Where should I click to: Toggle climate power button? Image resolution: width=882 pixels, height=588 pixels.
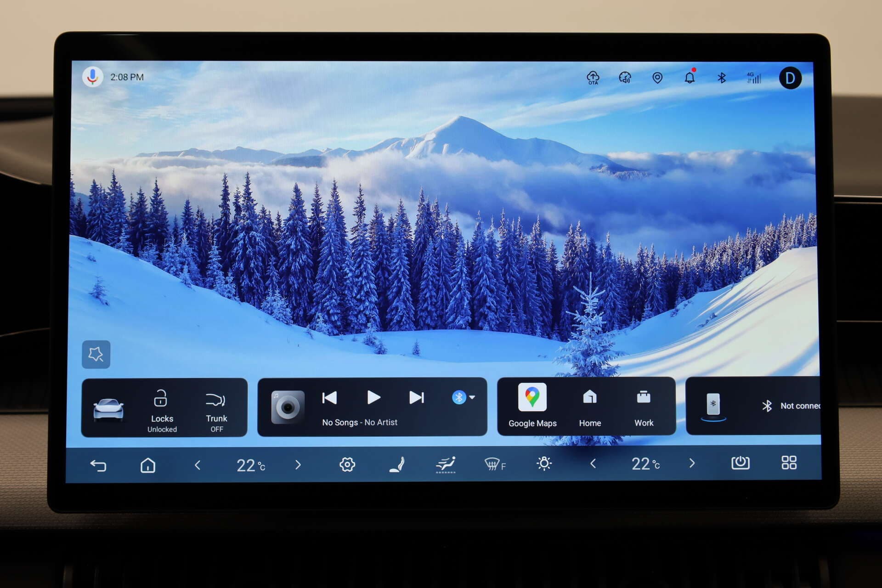740,463
